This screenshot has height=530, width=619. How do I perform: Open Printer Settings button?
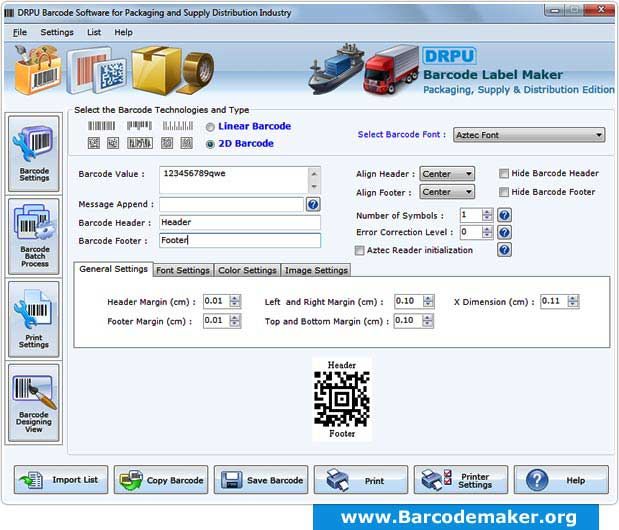[461, 480]
